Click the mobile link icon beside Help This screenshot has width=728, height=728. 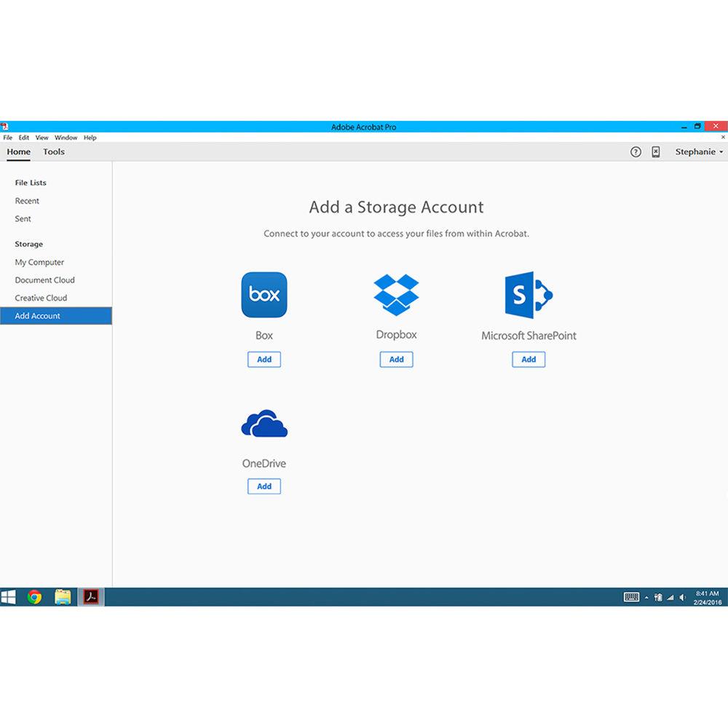click(x=656, y=152)
